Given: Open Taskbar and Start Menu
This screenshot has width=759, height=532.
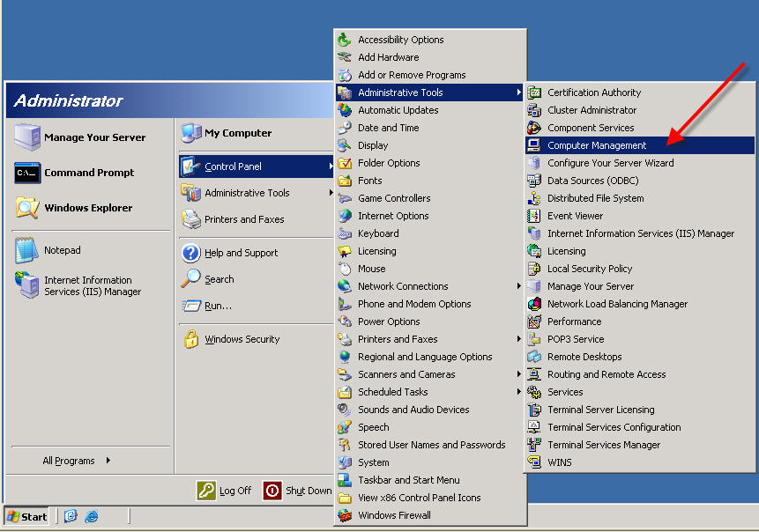Looking at the screenshot, I should [x=430, y=480].
